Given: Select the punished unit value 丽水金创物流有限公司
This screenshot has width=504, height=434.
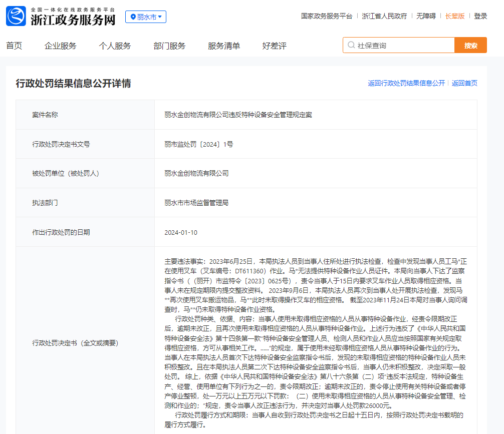Looking at the screenshot, I should click(x=196, y=174).
